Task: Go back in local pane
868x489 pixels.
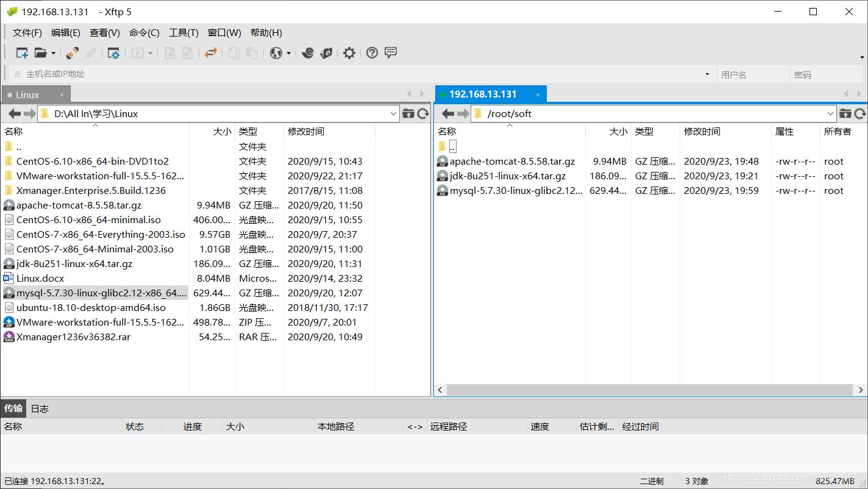Action: tap(15, 114)
